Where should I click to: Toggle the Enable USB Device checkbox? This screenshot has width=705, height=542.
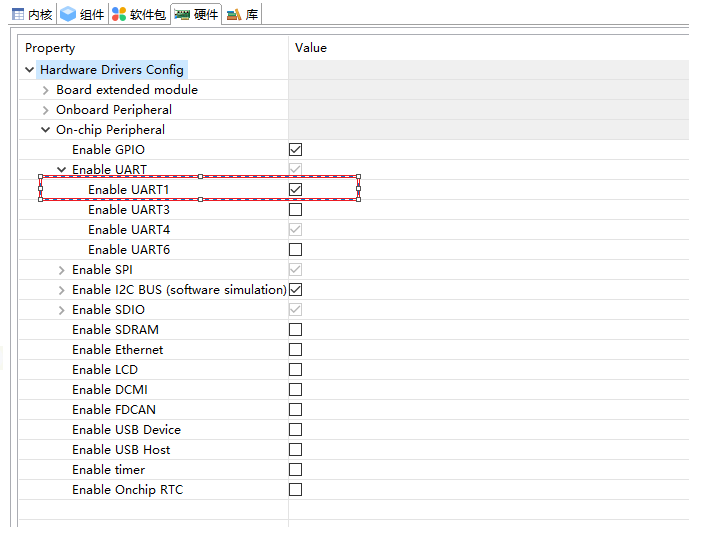coord(295,430)
